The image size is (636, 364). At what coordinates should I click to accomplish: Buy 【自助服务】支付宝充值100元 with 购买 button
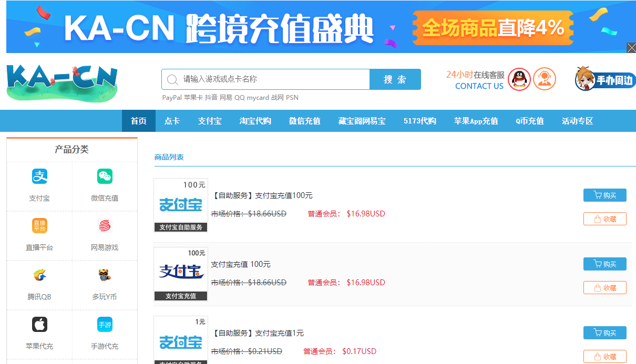(605, 195)
